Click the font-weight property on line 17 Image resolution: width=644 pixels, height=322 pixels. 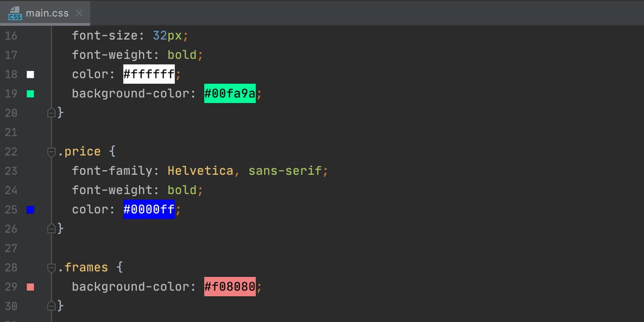112,55
